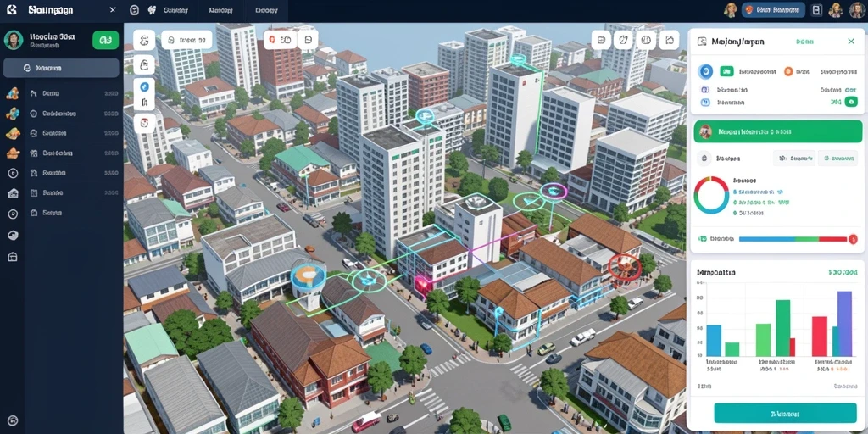Expand the red pin pill at the map's top center

click(280, 40)
